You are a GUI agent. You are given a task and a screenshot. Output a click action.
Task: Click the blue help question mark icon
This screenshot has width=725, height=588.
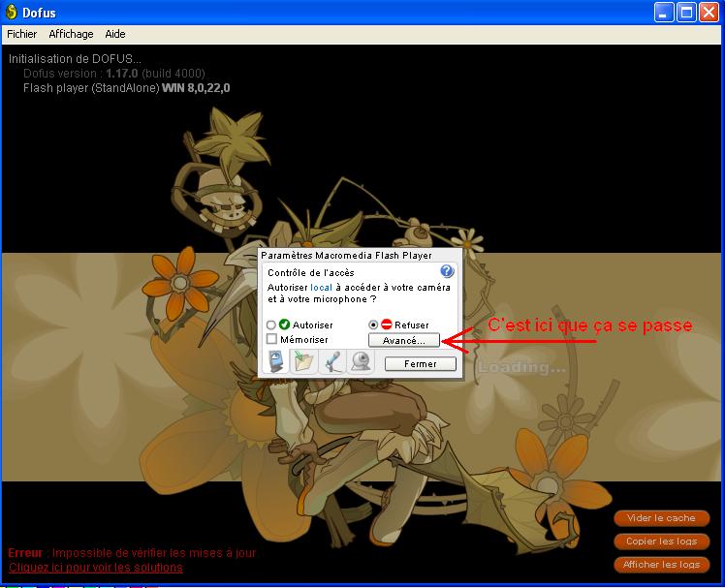coord(447,271)
